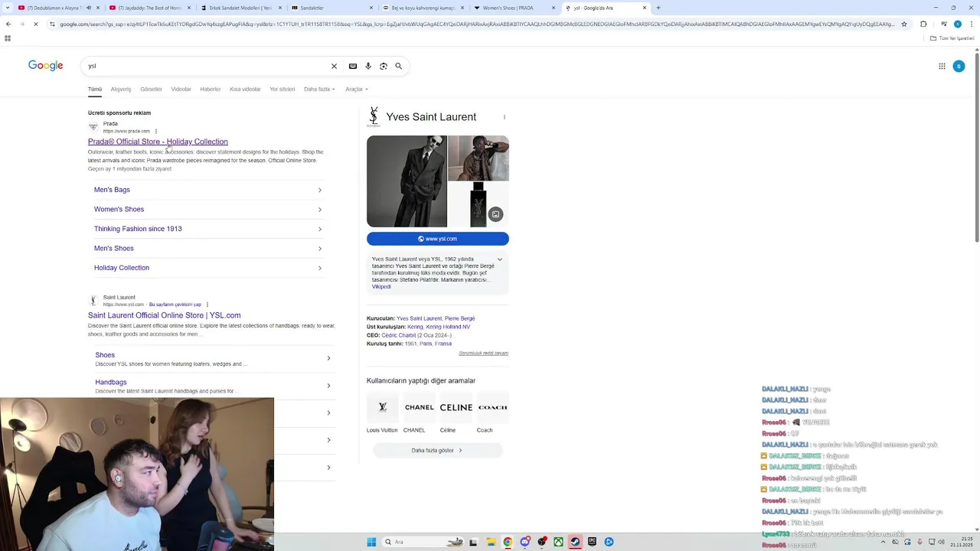This screenshot has height=551, width=980.
Task: Switch to the Görseller tab
Action: [x=151, y=89]
